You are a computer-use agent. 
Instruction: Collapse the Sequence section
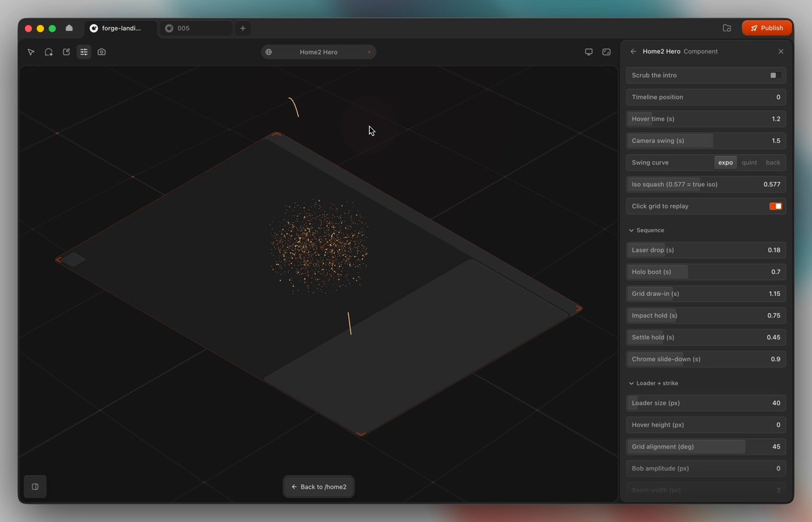[x=646, y=230]
